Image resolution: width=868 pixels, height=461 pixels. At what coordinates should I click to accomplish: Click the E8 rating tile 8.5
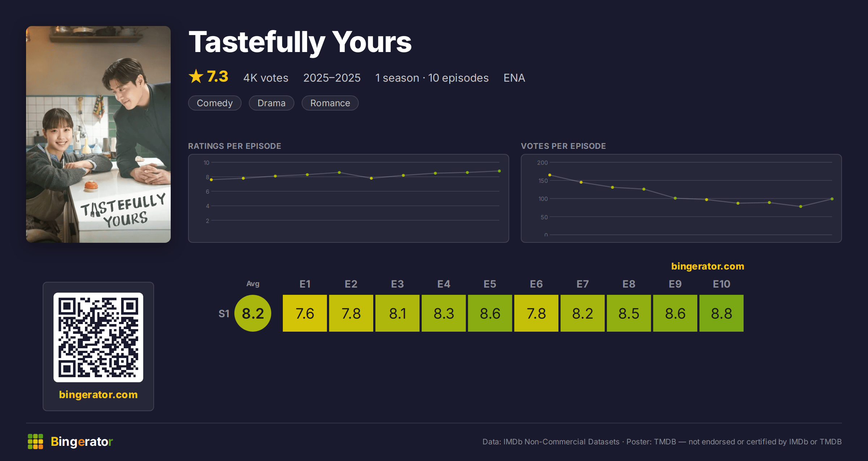(629, 313)
